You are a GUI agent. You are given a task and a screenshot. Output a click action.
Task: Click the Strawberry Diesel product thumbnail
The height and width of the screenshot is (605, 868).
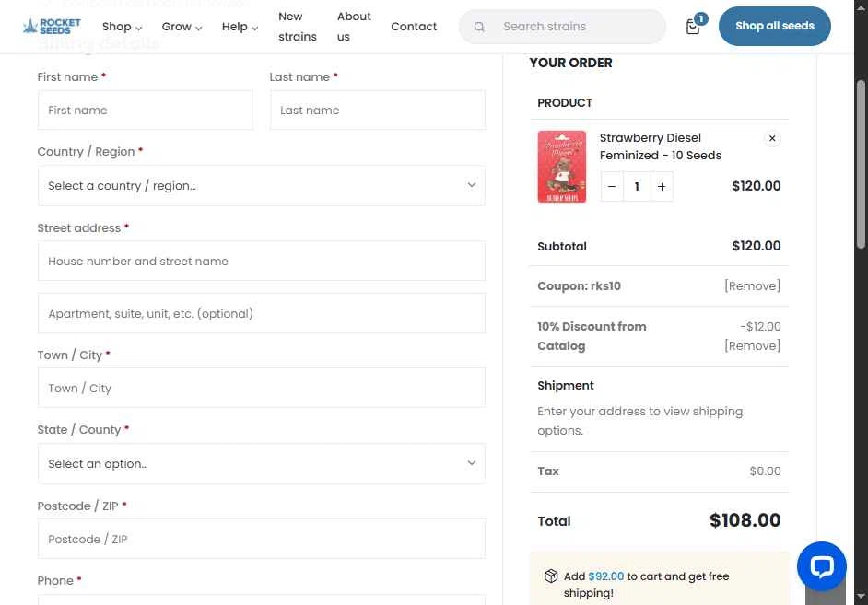click(561, 167)
